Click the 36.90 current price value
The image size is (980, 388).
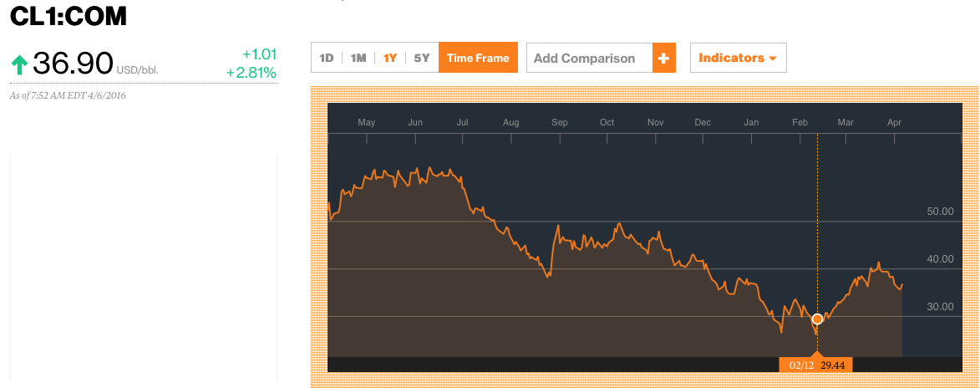point(73,64)
